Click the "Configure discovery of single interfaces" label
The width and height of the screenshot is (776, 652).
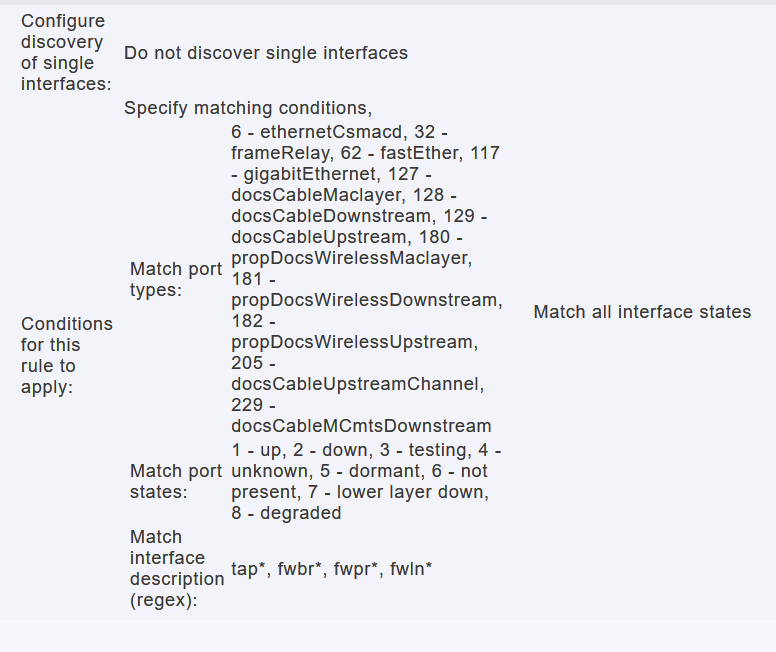coord(65,52)
